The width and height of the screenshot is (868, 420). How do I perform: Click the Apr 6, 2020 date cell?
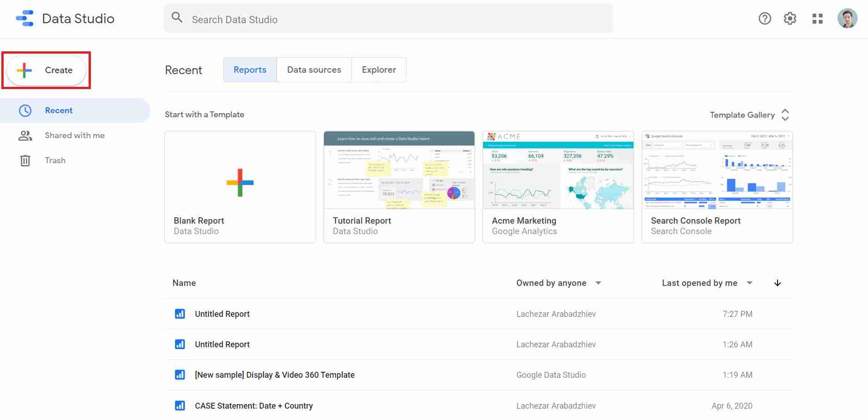[x=732, y=405]
